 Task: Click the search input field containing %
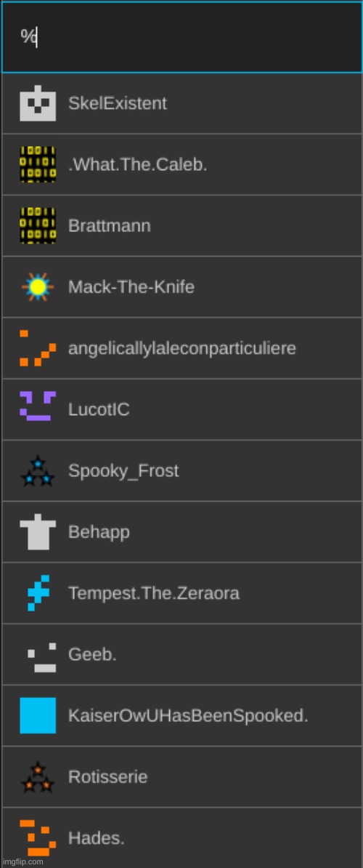tap(181, 37)
